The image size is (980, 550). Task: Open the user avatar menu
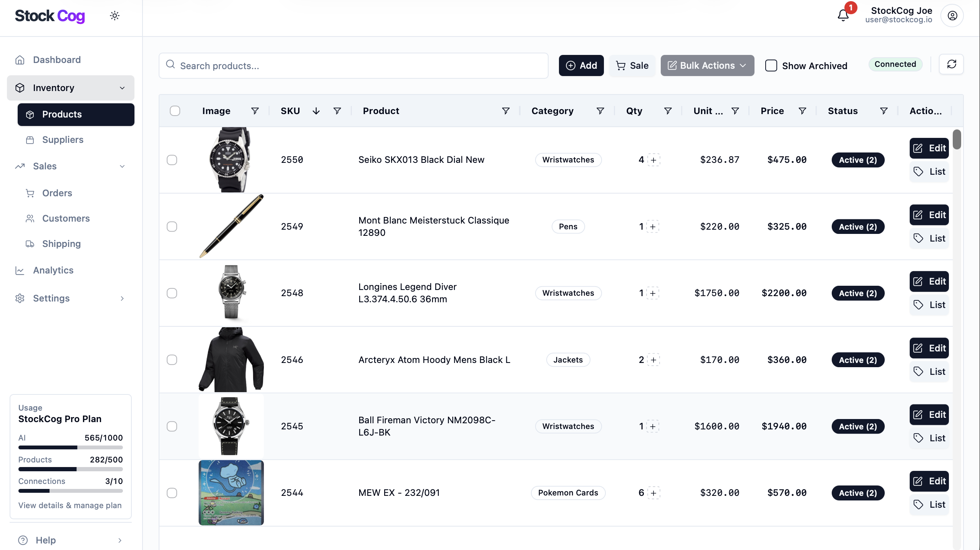952,15
